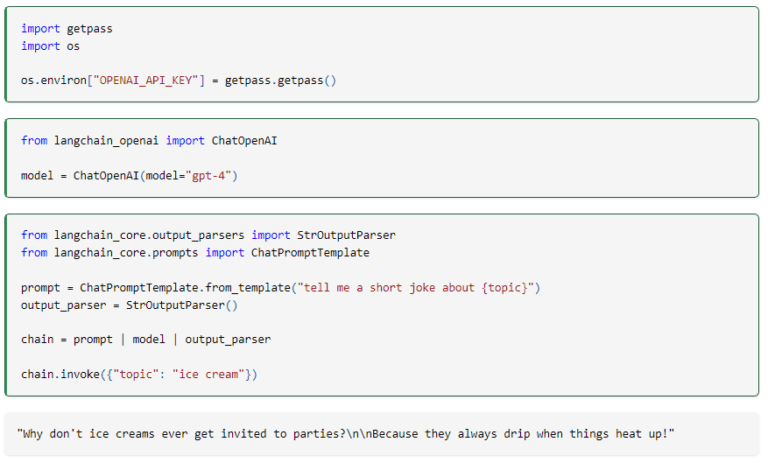Click the getpass.getpass() call
Viewport: 768px width, 463px height.
click(280, 80)
